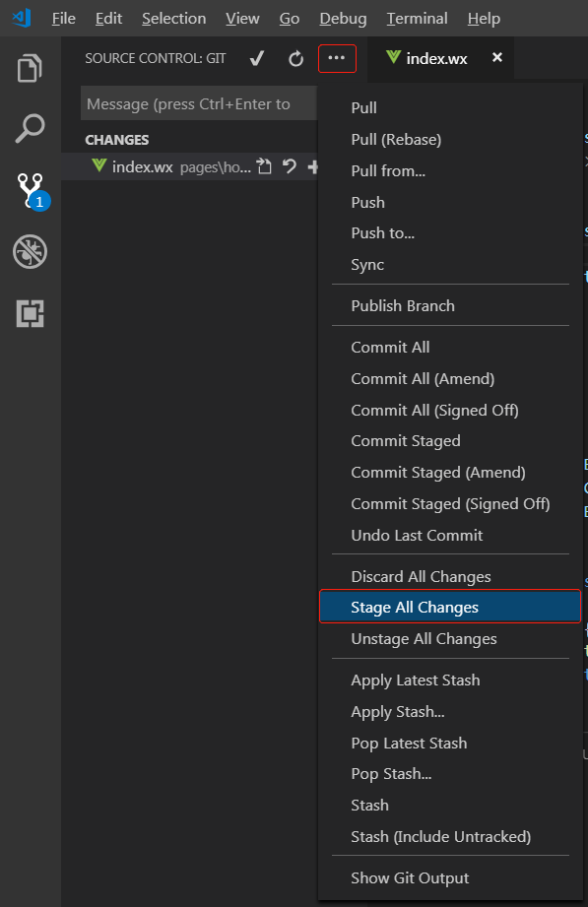Discard changes icon for index.wx

tap(289, 166)
